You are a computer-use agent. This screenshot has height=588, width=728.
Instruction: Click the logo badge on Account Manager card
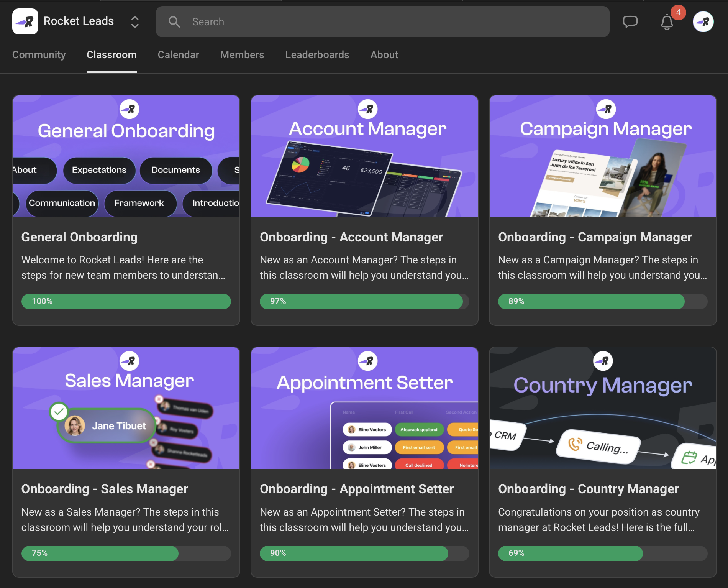click(x=368, y=109)
